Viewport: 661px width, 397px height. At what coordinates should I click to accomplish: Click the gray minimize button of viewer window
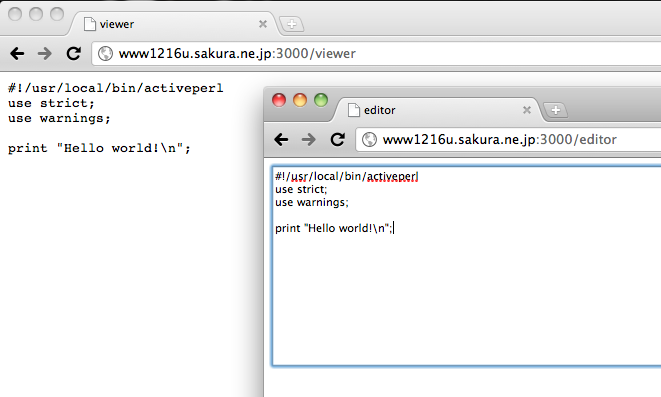(36, 14)
